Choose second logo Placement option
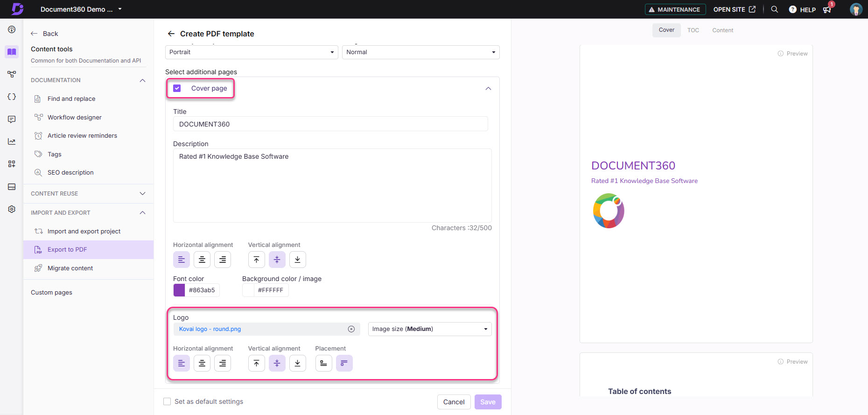868x415 pixels. point(344,363)
